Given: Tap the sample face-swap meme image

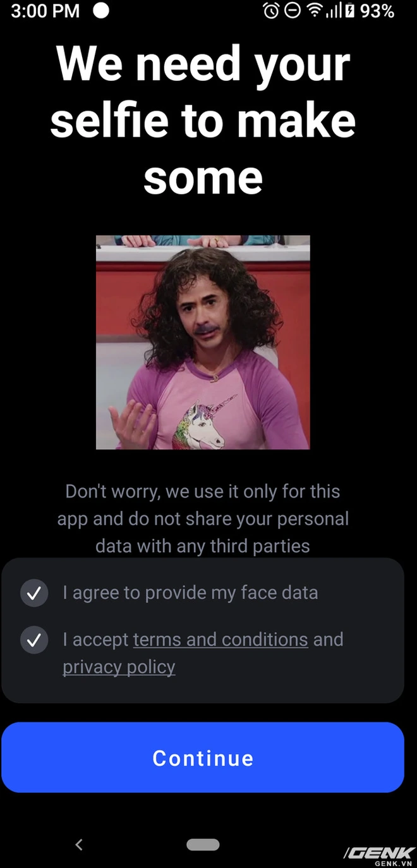Looking at the screenshot, I should click(x=203, y=342).
